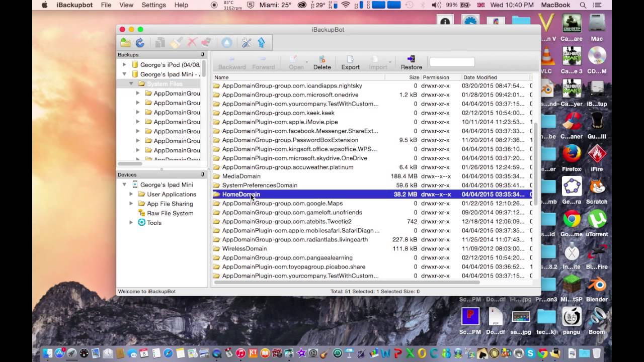The height and width of the screenshot is (362, 644).
Task: Open the Firefox desktop icon
Action: 572,159
